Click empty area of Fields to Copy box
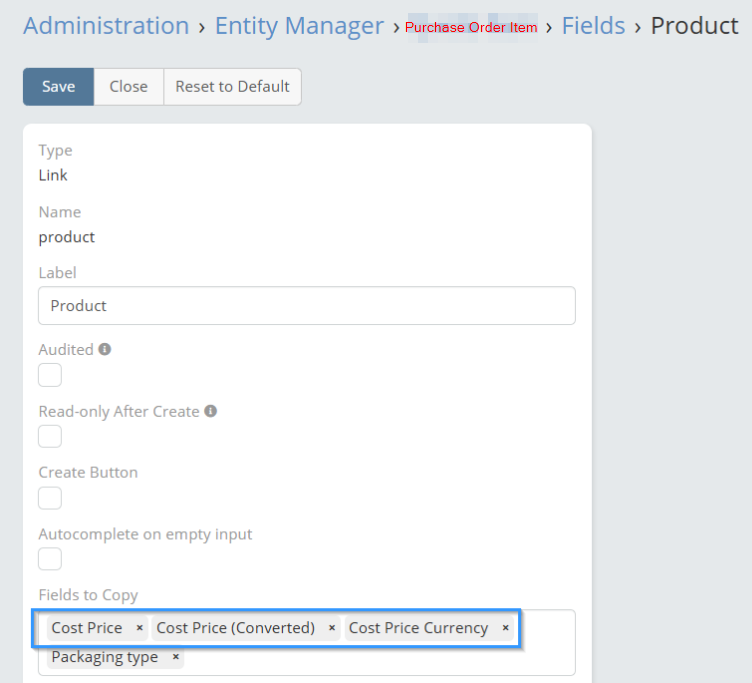 (x=380, y=658)
